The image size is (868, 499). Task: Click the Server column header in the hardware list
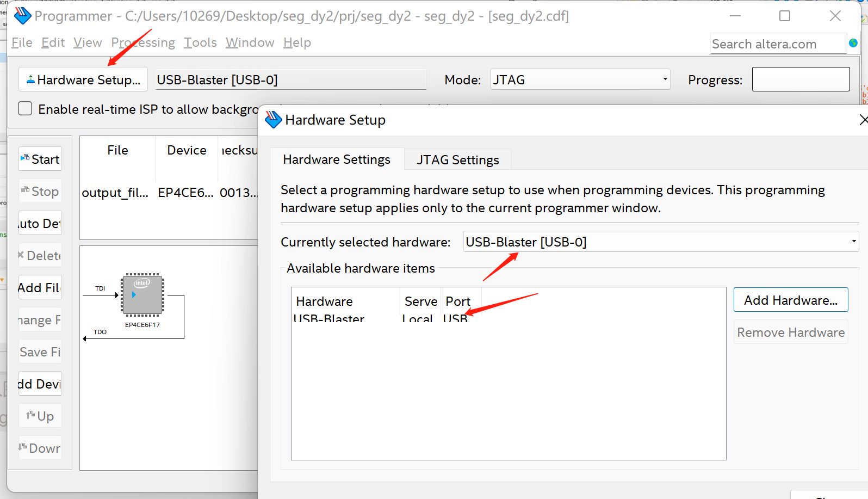tap(420, 301)
